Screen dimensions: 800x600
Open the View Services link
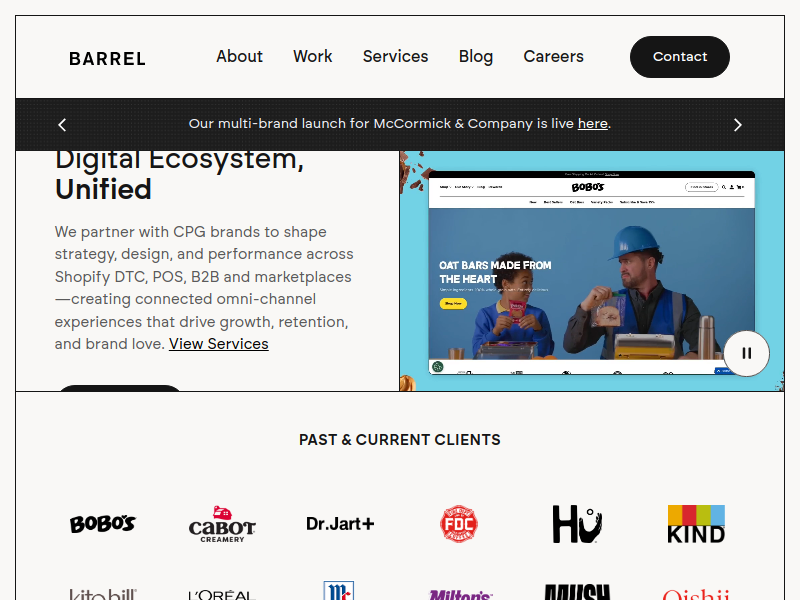point(218,344)
